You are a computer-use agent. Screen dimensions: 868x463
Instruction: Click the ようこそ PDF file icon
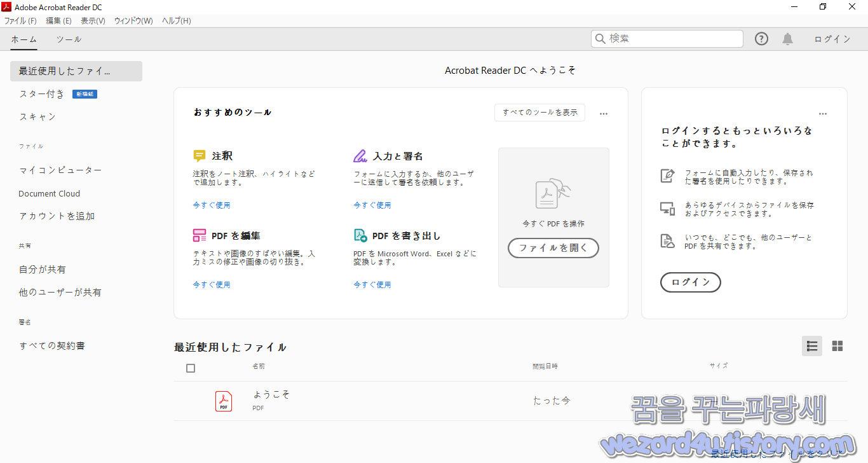coord(224,401)
